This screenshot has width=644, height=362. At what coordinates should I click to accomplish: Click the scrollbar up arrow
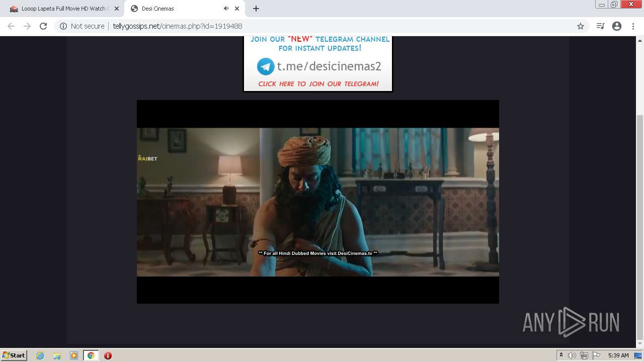(640, 40)
